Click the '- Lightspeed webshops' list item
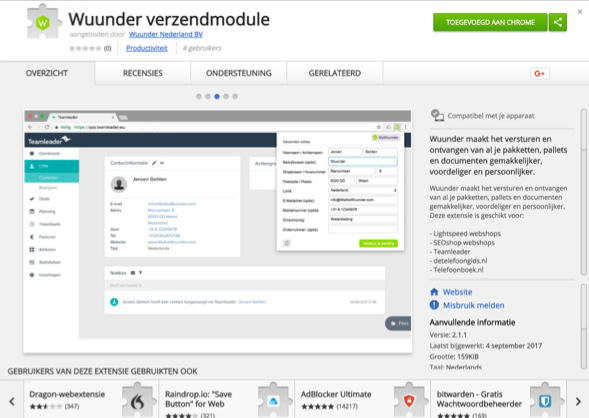This screenshot has width=589, height=418. [465, 234]
